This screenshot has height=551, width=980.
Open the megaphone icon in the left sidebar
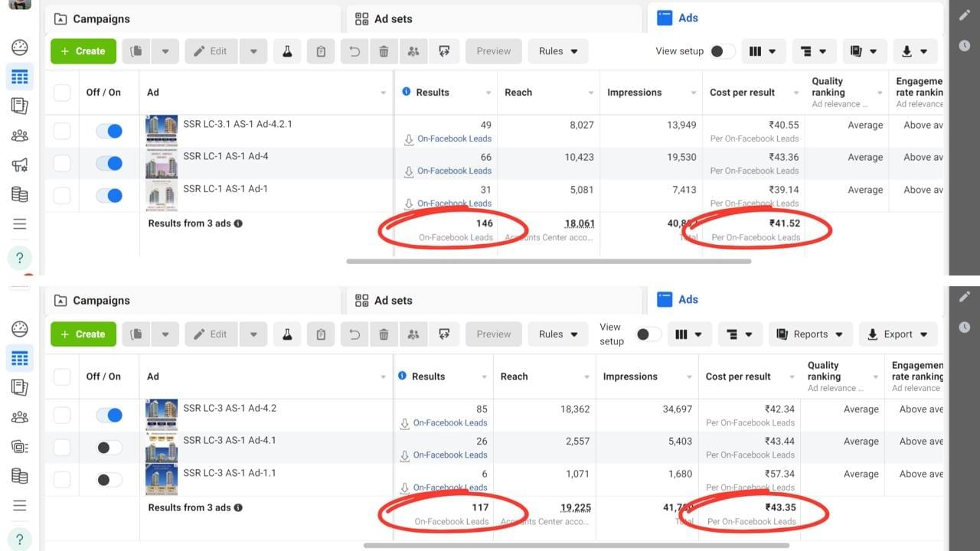pyautogui.click(x=20, y=165)
